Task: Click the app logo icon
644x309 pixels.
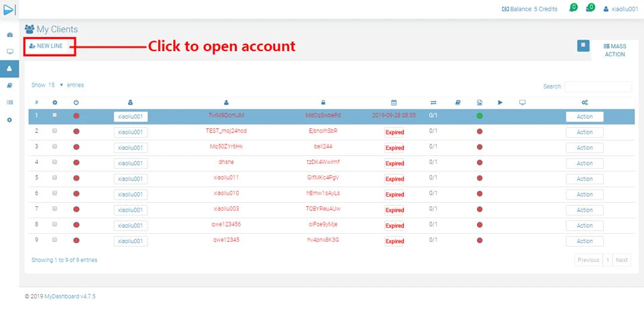Action: 9,9
